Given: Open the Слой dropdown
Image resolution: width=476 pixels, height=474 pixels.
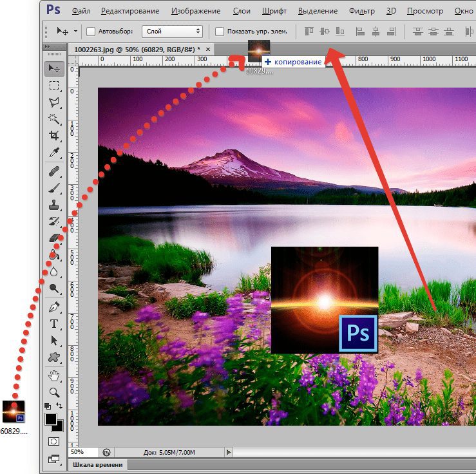Looking at the screenshot, I should click(x=172, y=32).
